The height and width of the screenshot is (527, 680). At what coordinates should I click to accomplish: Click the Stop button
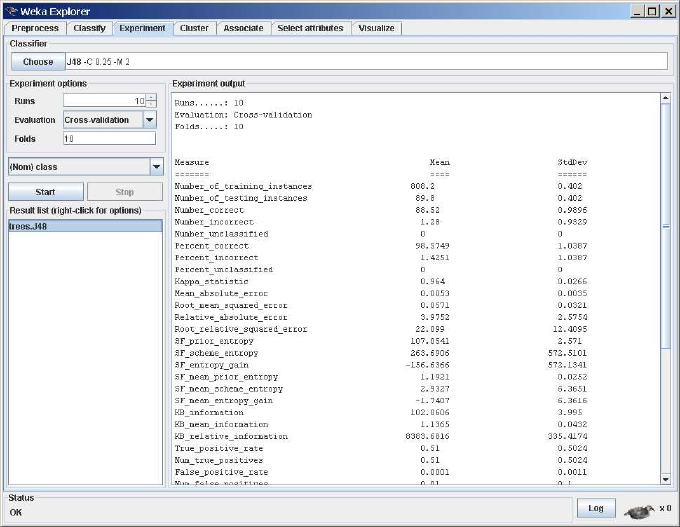click(125, 192)
